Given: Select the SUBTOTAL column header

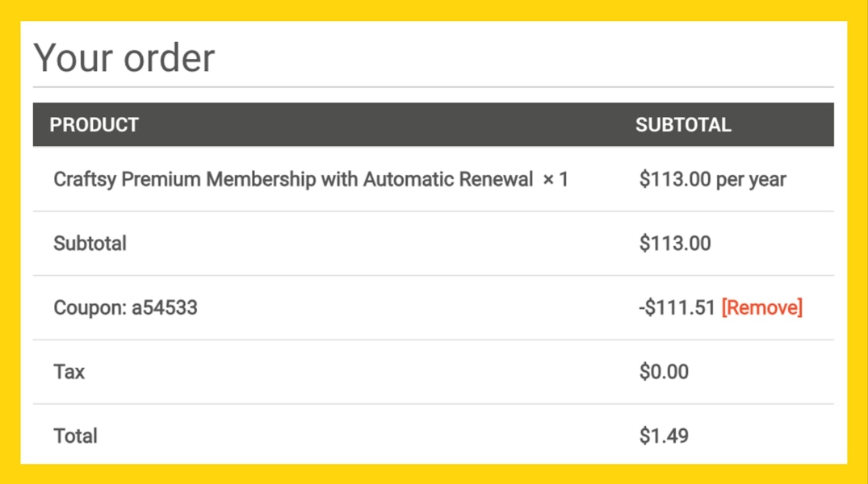Looking at the screenshot, I should pyautogui.click(x=683, y=125).
